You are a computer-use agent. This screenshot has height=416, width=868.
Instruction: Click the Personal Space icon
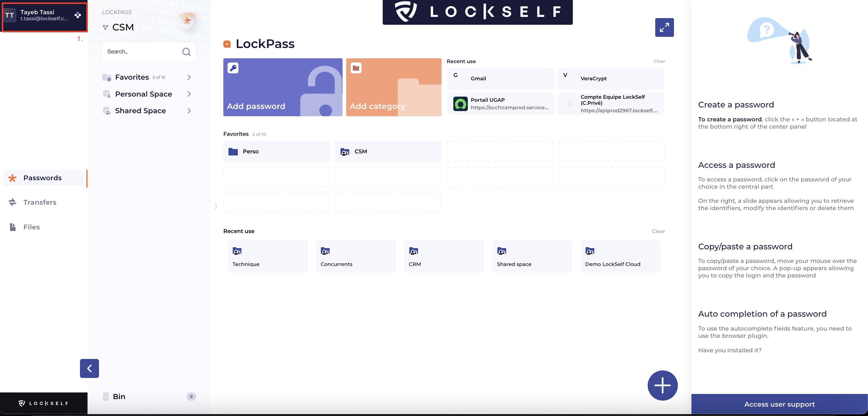[107, 94]
